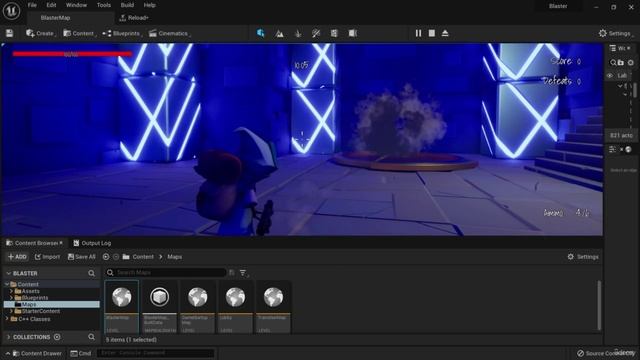Click the Outliner vertical scrollbar
The image size is (640, 360).
(635, 90)
